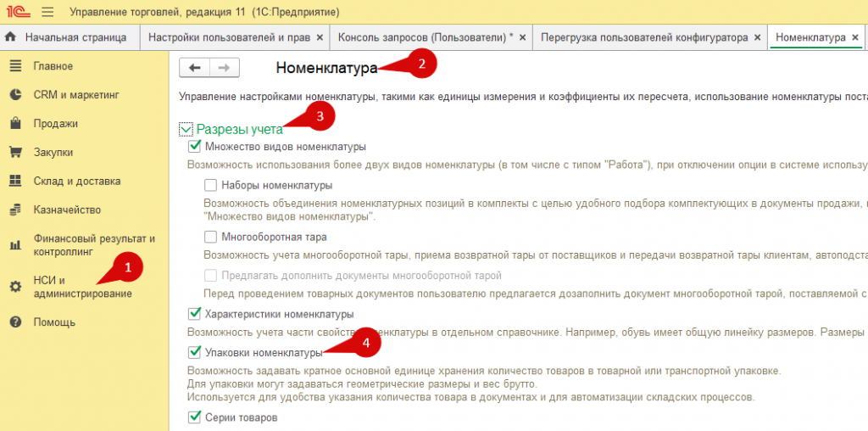The height and width of the screenshot is (431, 868).
Task: Go forward with the right arrow button
Action: pyautogui.click(x=224, y=68)
